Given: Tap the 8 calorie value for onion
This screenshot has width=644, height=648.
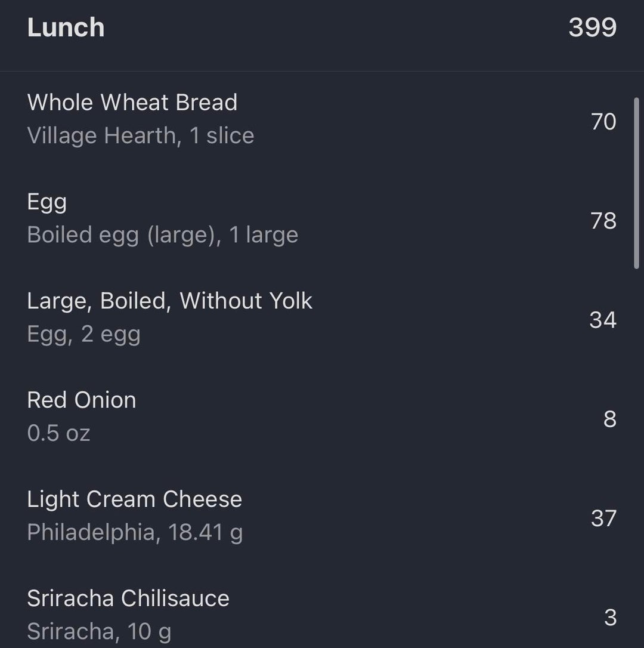Looking at the screenshot, I should [x=609, y=419].
